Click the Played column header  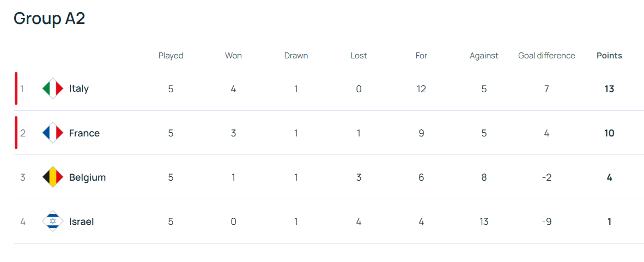coord(171,55)
